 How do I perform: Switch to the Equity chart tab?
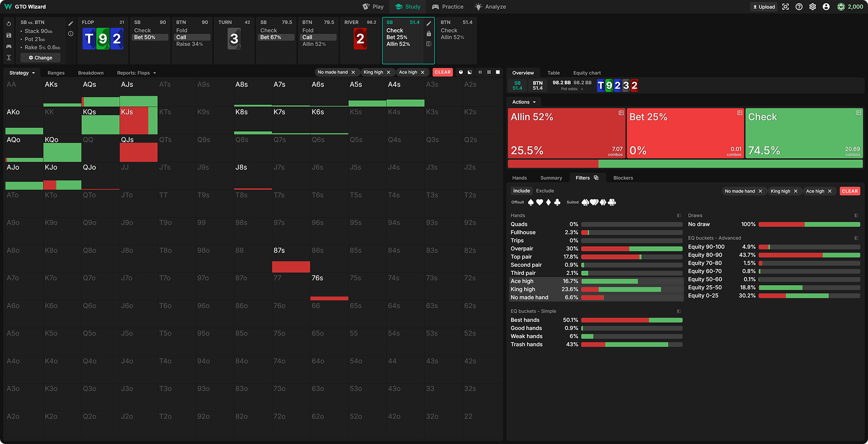click(x=586, y=73)
